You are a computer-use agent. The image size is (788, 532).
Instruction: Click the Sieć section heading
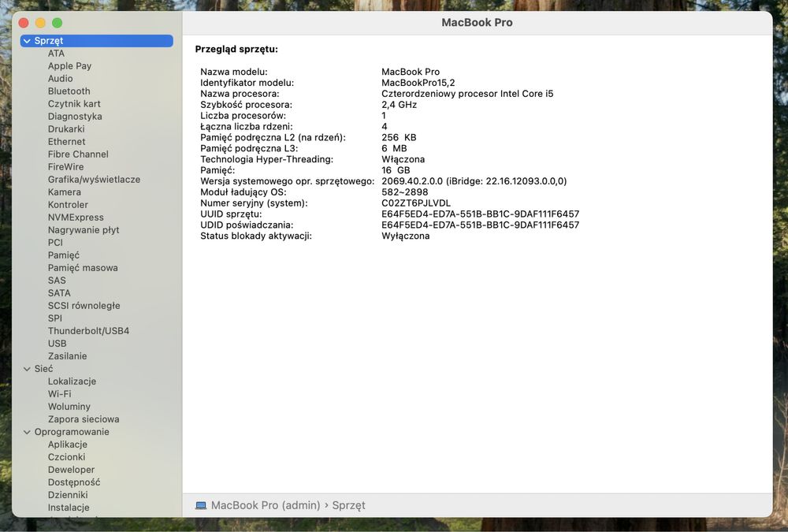43,369
